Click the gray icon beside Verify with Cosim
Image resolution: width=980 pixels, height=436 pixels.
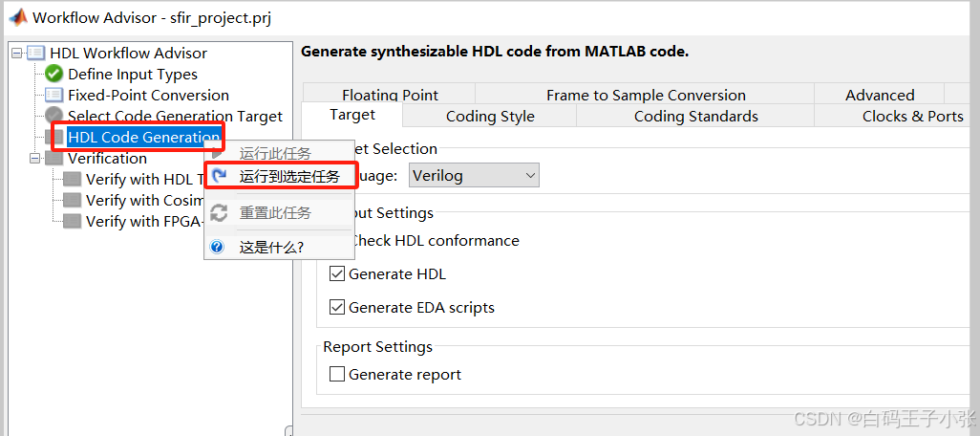72,201
